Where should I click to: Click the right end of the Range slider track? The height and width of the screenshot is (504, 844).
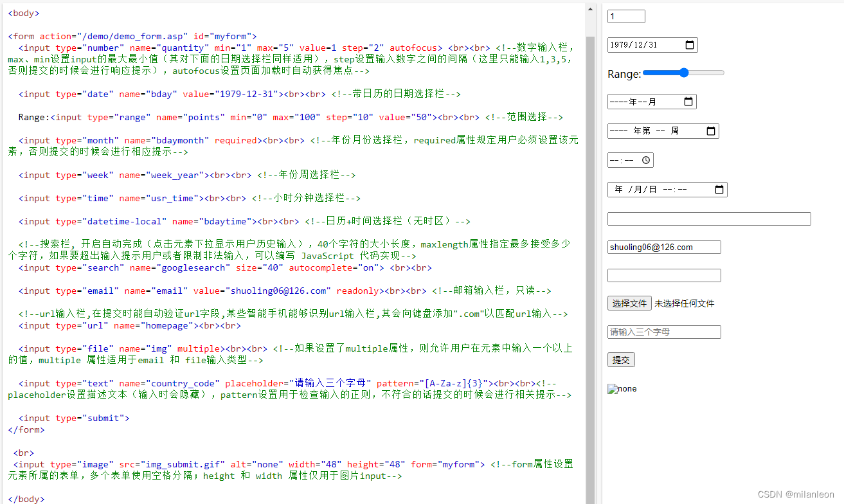(x=723, y=73)
